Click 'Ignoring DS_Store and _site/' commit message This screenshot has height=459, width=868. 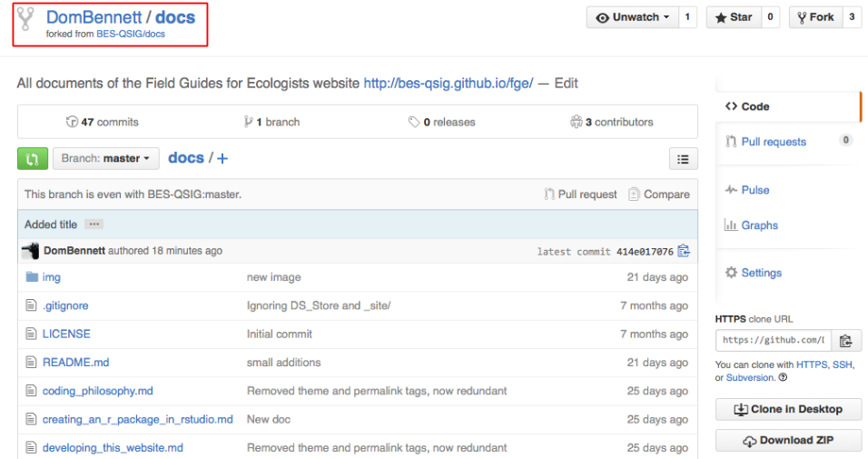pos(319,305)
